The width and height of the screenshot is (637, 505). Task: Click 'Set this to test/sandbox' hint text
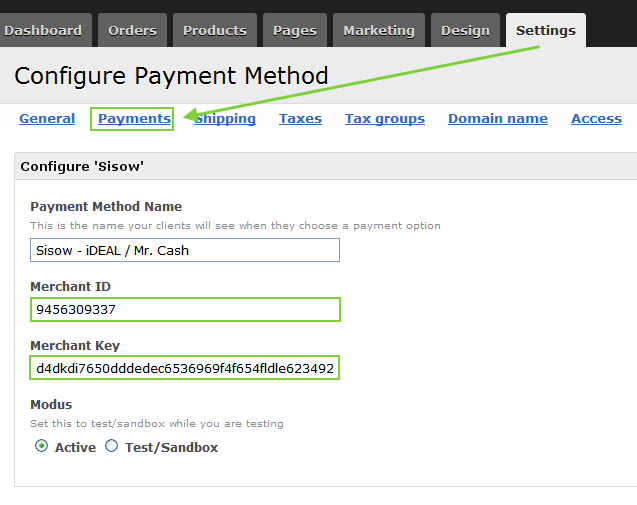click(x=157, y=424)
